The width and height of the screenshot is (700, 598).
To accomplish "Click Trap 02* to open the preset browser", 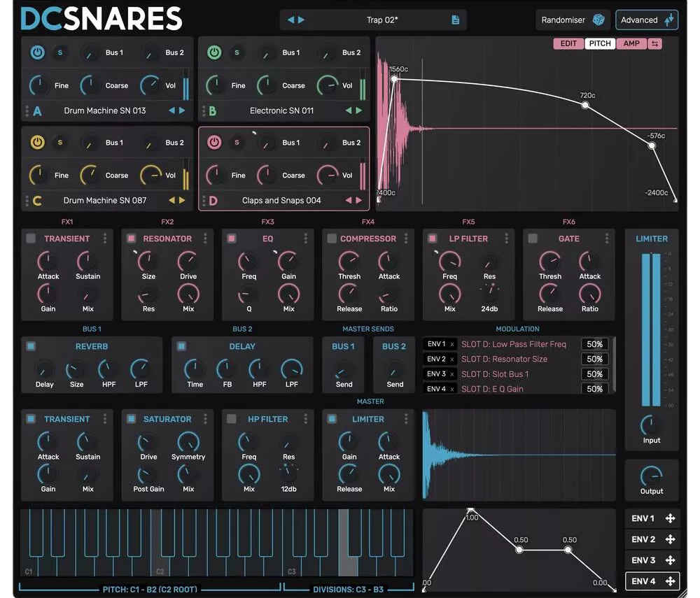I will [381, 20].
